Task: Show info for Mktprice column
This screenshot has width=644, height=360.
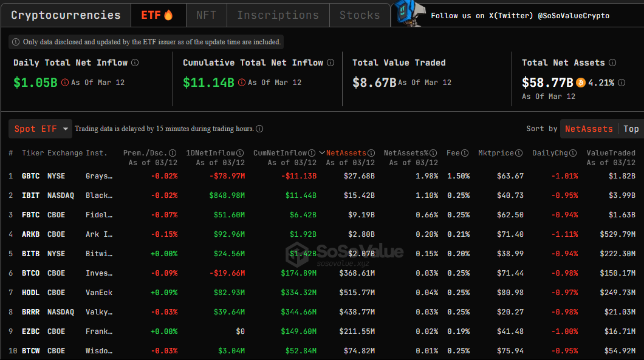Action: 519,153
